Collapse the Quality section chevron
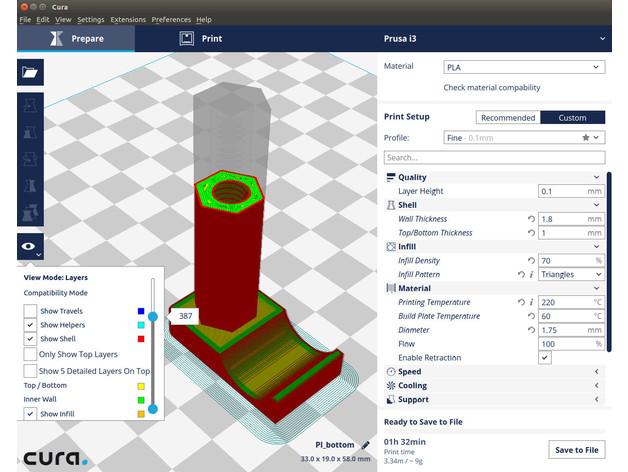 (596, 177)
